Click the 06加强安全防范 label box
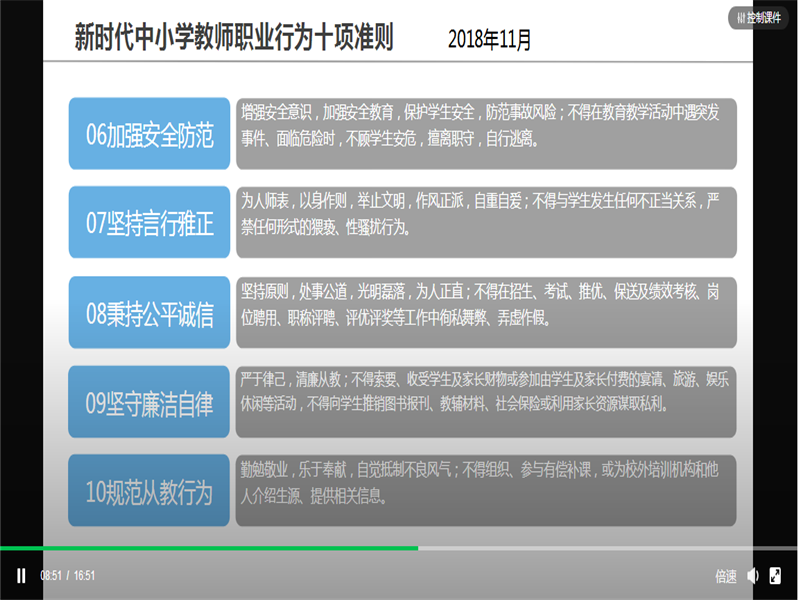Image resolution: width=800 pixels, height=600 pixels. (149, 134)
